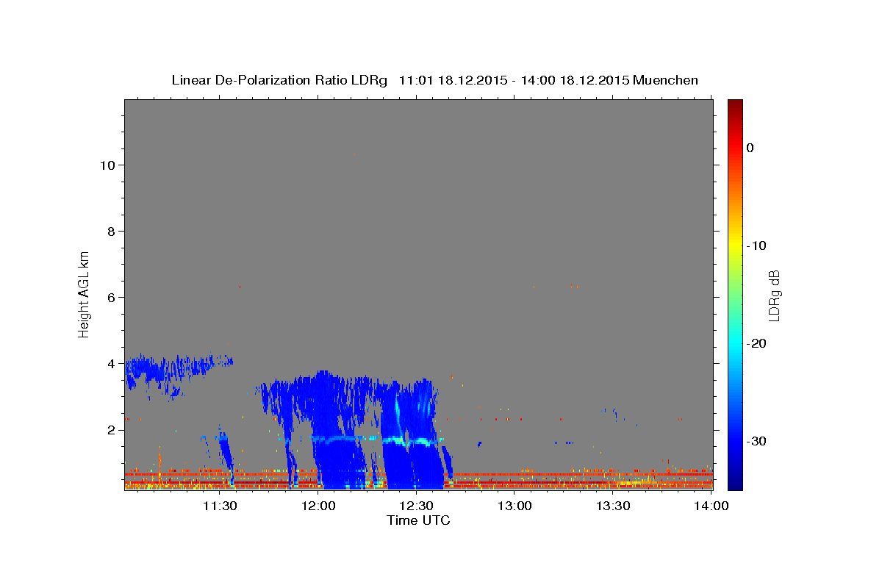Screen dimensions: 882x588
Task: Click the height tick label 10
Action: [x=107, y=165]
